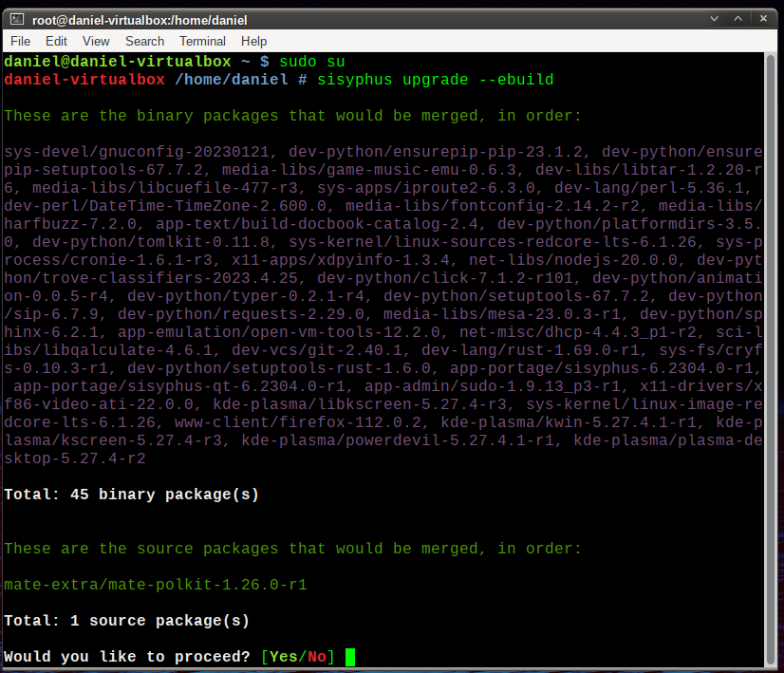784x673 pixels.
Task: Click the window title root@daniel-virtualbox:/home/daniel
Action: [140, 20]
